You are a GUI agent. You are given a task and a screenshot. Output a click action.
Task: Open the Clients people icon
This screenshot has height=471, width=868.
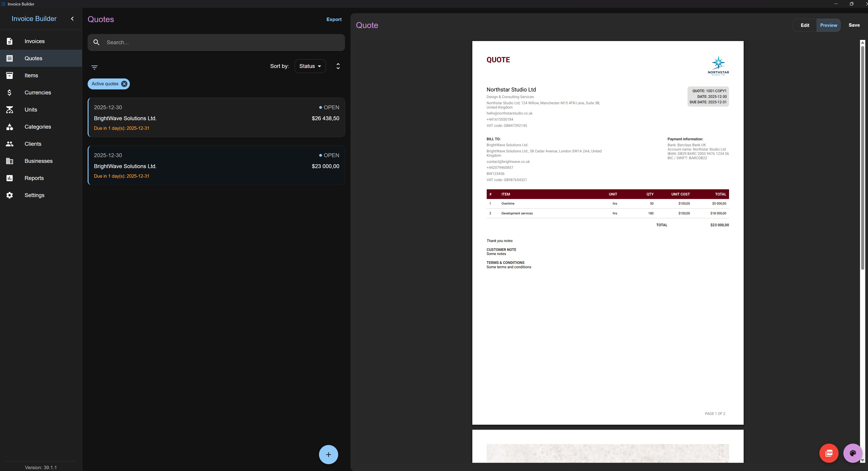click(9, 144)
